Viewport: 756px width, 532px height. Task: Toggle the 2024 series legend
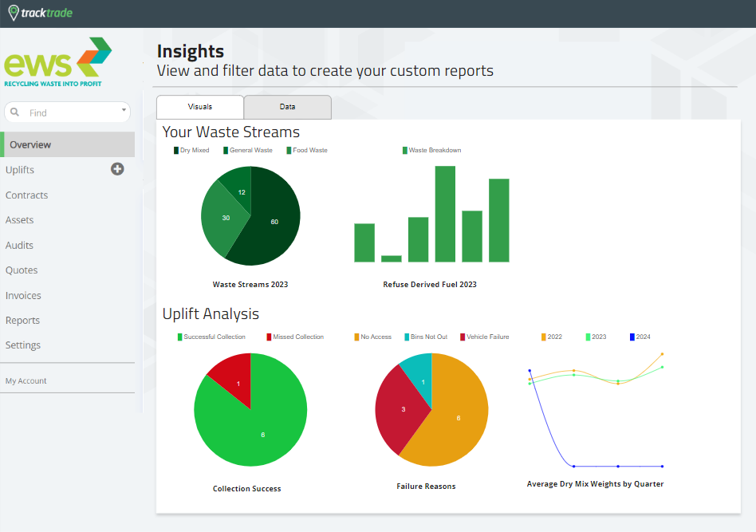coord(640,337)
